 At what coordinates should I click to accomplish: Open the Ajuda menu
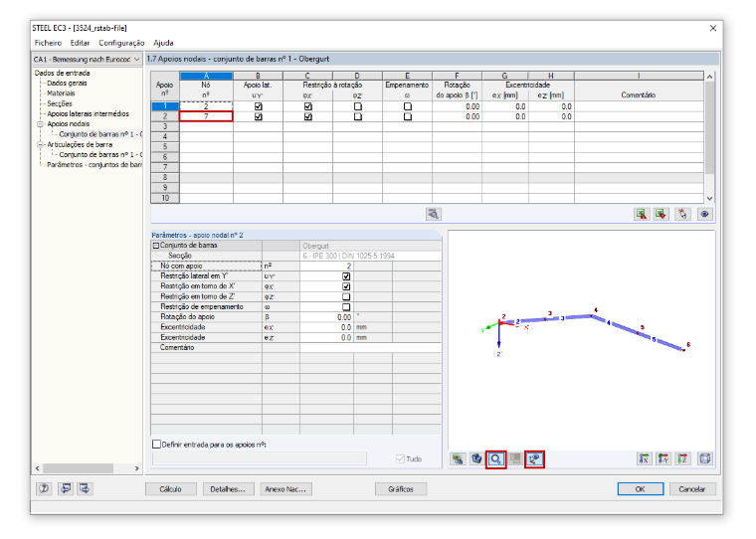click(163, 43)
